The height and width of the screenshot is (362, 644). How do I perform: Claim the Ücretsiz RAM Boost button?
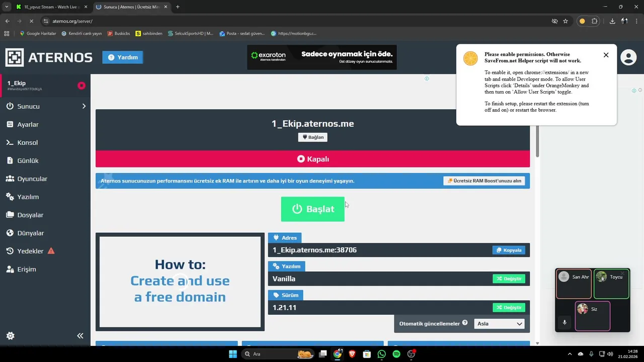[x=484, y=180]
